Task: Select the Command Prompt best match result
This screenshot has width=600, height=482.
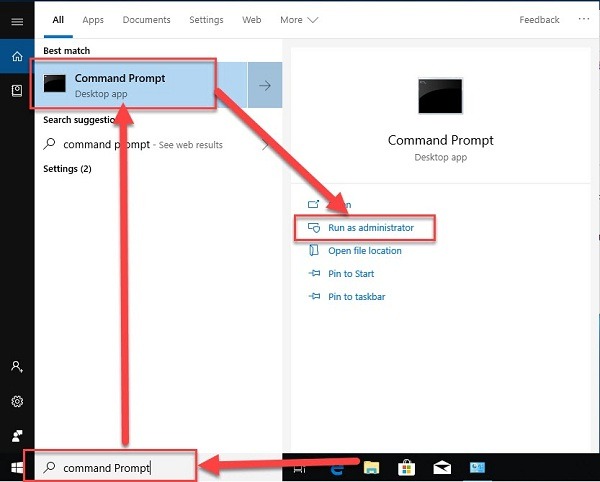Action: coord(141,85)
